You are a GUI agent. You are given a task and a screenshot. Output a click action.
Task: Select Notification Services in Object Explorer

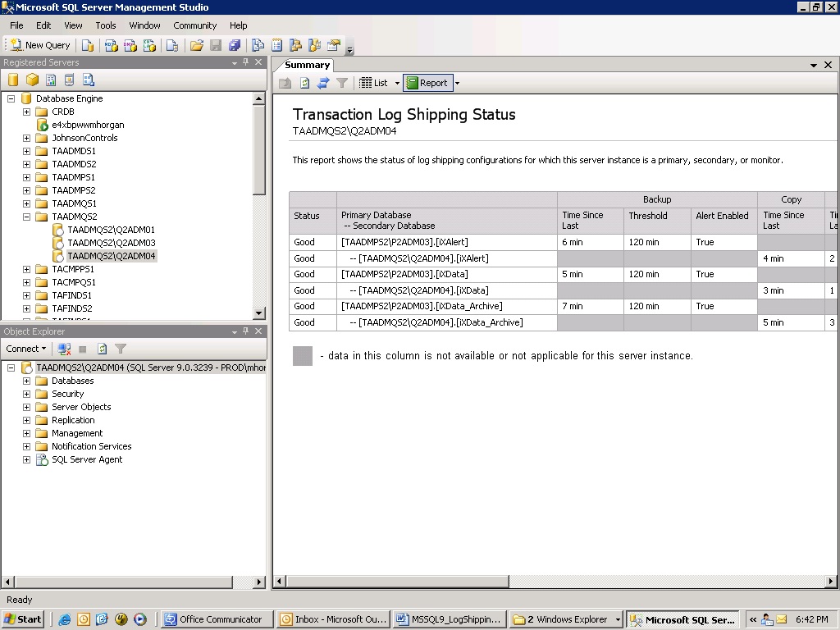click(x=92, y=446)
